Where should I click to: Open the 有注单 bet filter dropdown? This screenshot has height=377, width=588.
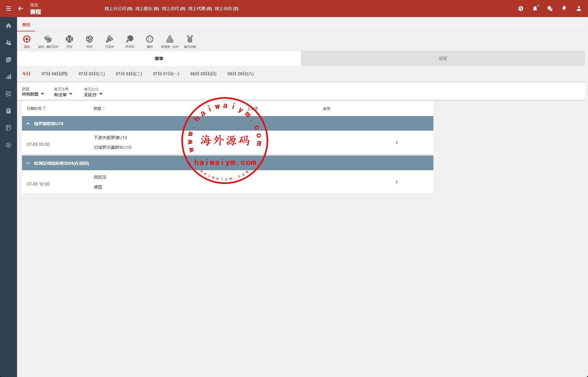coord(63,94)
